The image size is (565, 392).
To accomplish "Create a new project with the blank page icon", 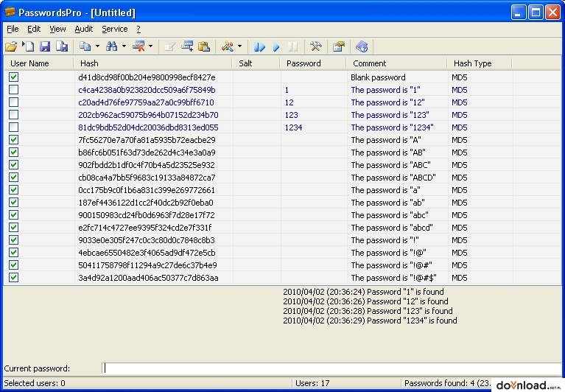I will (28, 46).
